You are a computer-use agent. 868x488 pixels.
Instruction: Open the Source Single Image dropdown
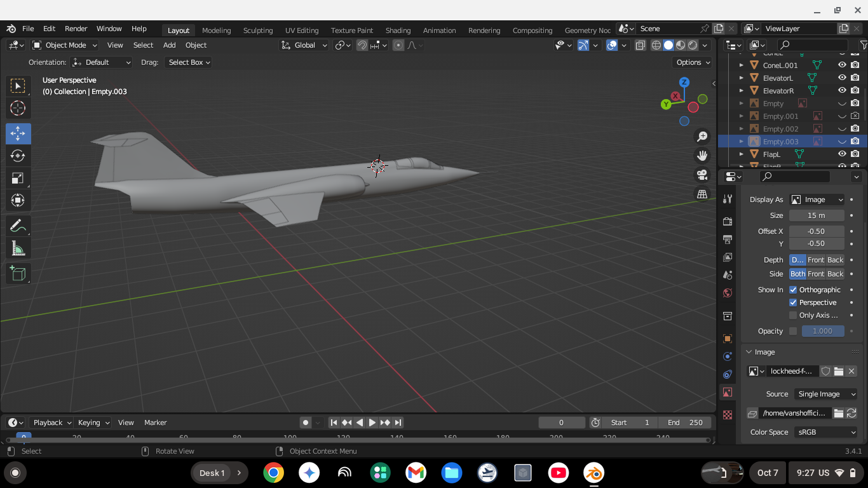pos(826,394)
